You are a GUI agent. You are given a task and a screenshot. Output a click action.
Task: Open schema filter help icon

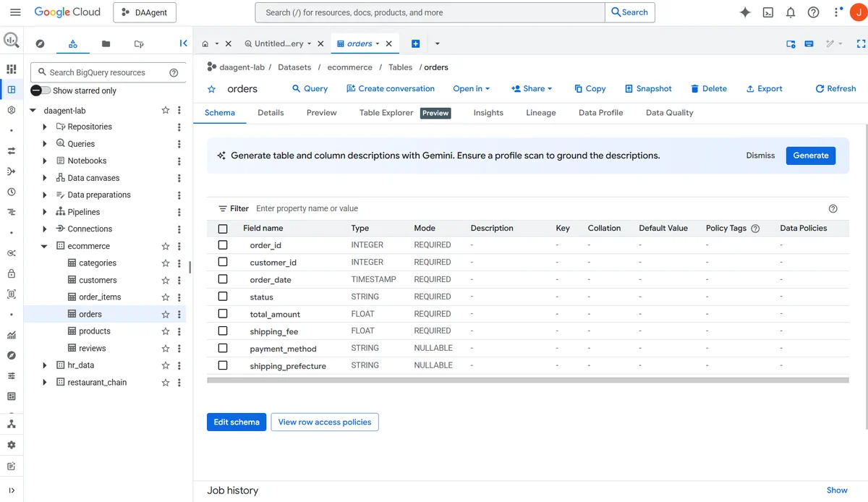833,208
